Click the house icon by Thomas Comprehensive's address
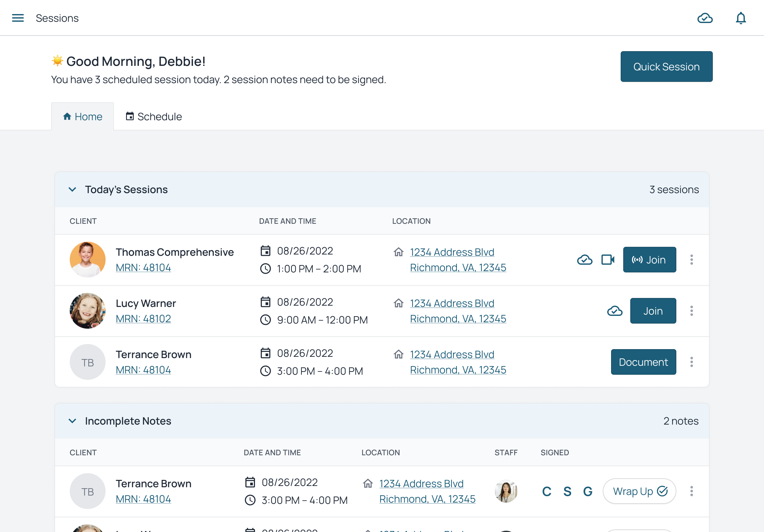The height and width of the screenshot is (532, 764). point(398,252)
